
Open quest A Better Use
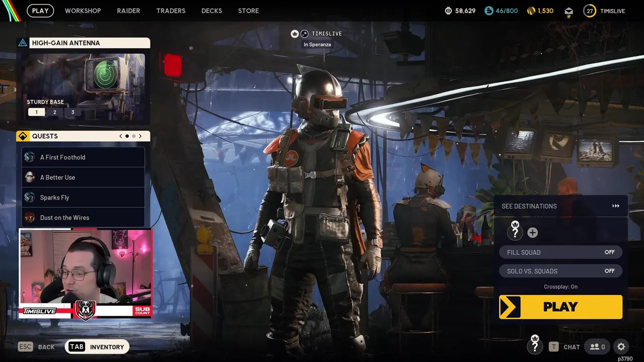point(84,177)
